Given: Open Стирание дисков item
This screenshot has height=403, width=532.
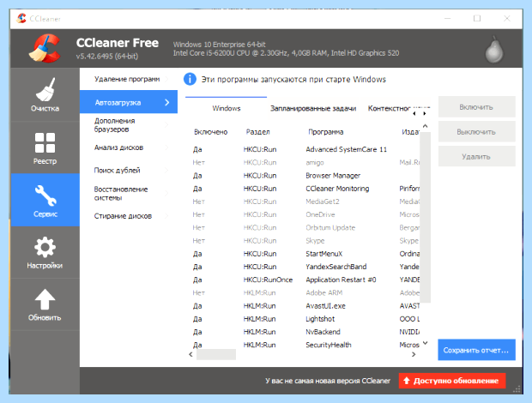Looking at the screenshot, I should tap(129, 216).
